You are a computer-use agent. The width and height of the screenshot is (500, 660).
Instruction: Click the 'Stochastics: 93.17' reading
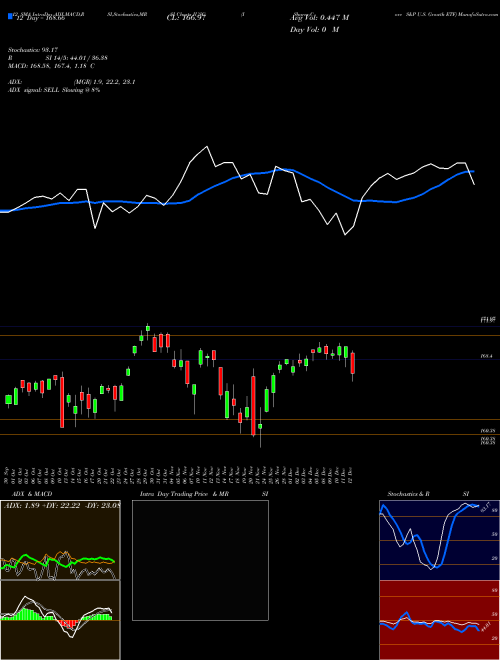tap(32, 50)
